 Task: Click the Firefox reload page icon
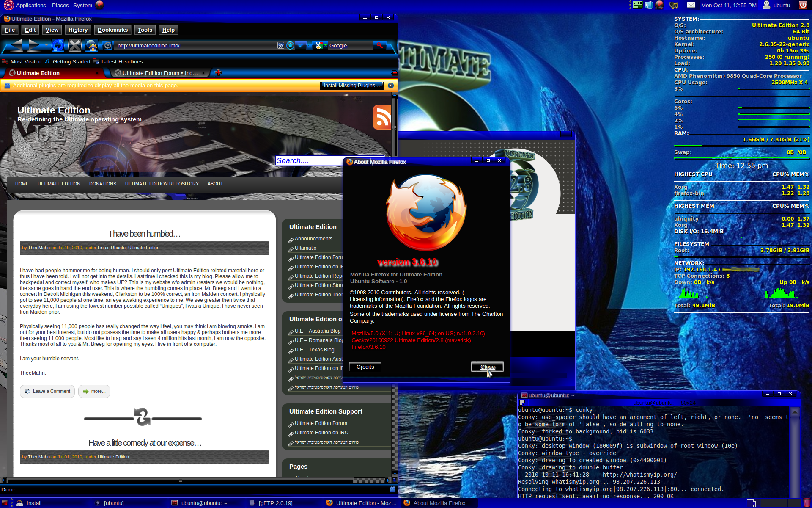tap(58, 45)
